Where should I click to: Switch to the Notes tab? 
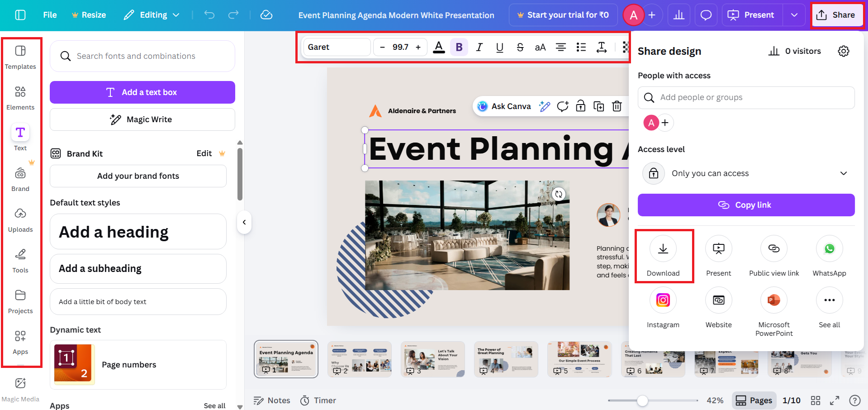click(x=271, y=400)
